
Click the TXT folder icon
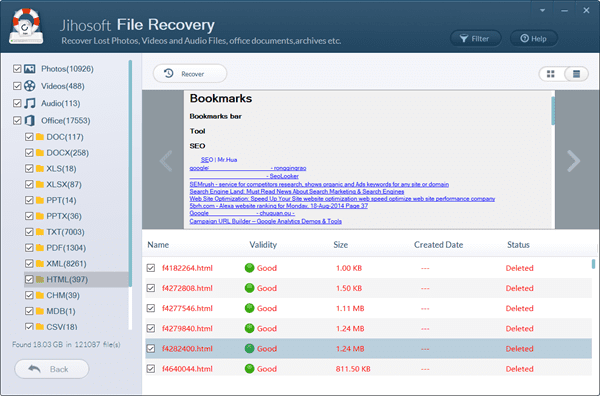(x=40, y=232)
